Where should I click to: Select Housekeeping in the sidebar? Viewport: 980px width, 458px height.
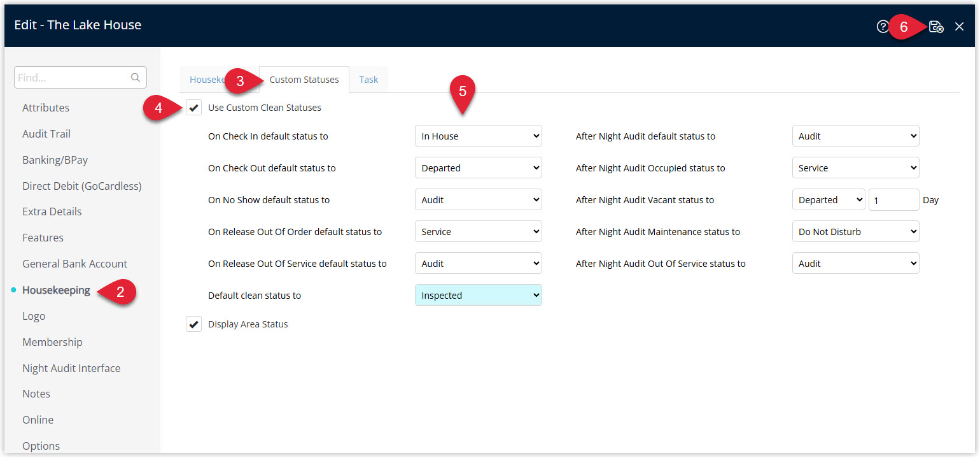pyautogui.click(x=56, y=290)
